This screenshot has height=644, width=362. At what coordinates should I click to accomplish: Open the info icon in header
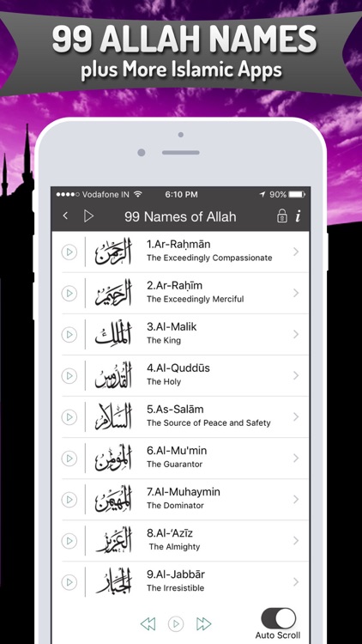pyautogui.click(x=299, y=216)
